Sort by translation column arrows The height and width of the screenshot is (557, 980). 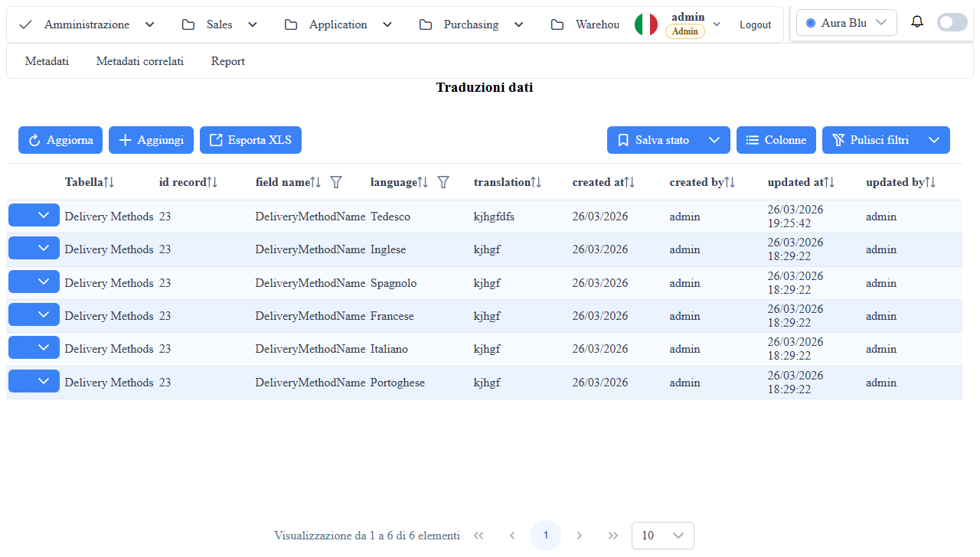536,182
